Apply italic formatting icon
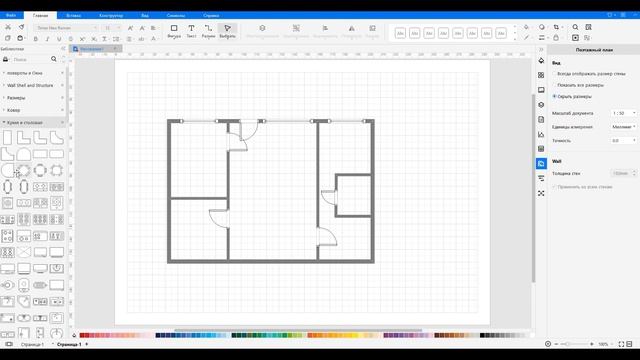 (x=47, y=39)
